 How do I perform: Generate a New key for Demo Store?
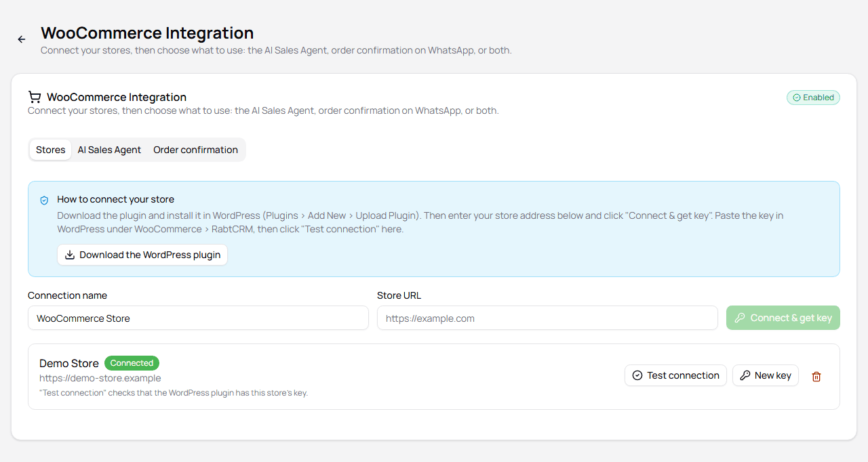tap(766, 375)
